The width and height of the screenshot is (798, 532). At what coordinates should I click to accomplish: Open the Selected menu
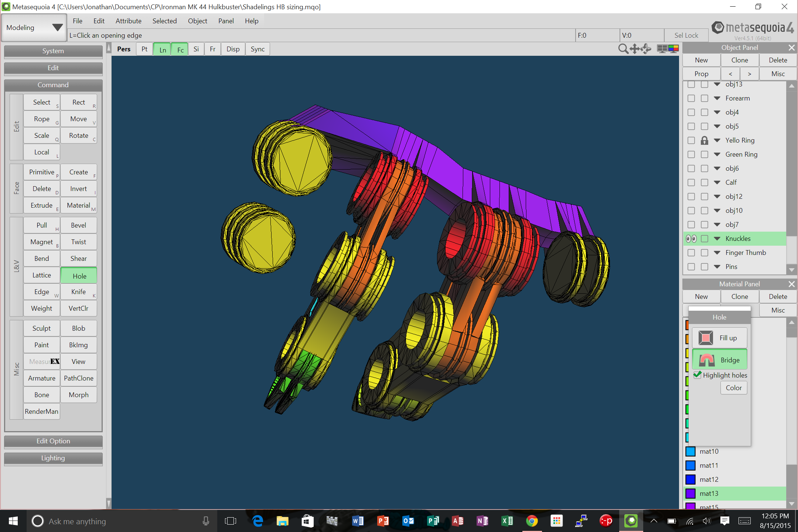click(164, 21)
